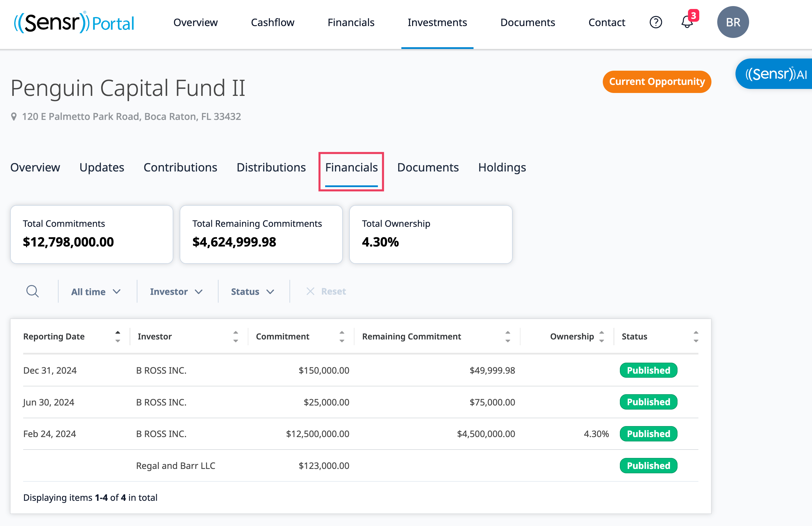Click the Sensr Portal logo

[74, 22]
